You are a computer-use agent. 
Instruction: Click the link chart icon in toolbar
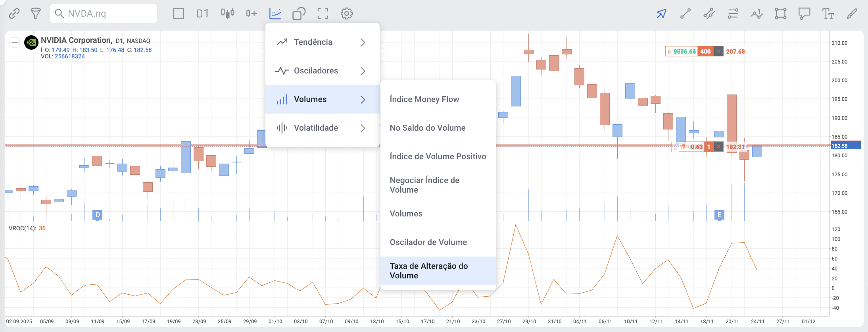pyautogui.click(x=14, y=14)
